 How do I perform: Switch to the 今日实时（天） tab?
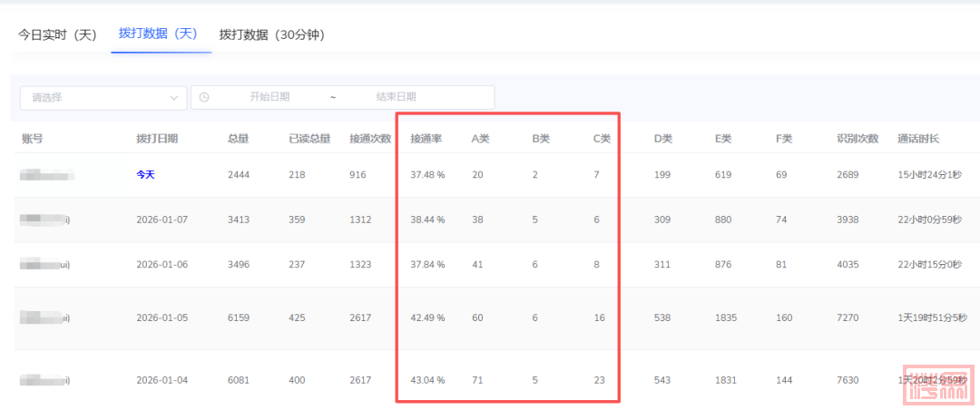[57, 34]
